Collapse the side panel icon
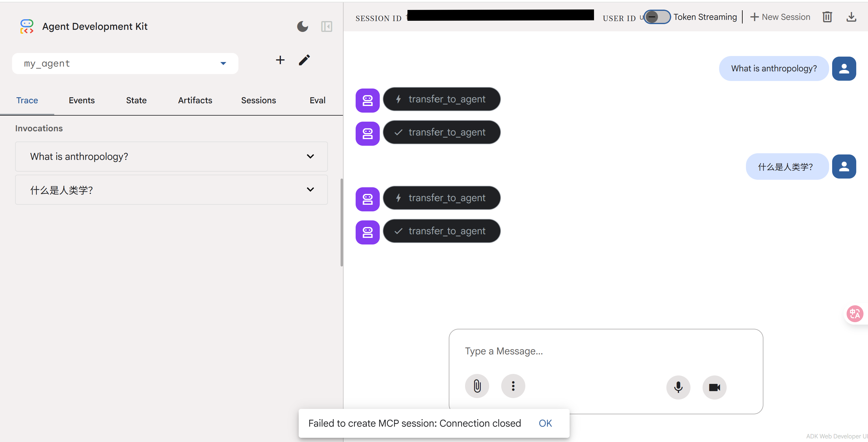This screenshot has width=868, height=442. click(x=326, y=26)
